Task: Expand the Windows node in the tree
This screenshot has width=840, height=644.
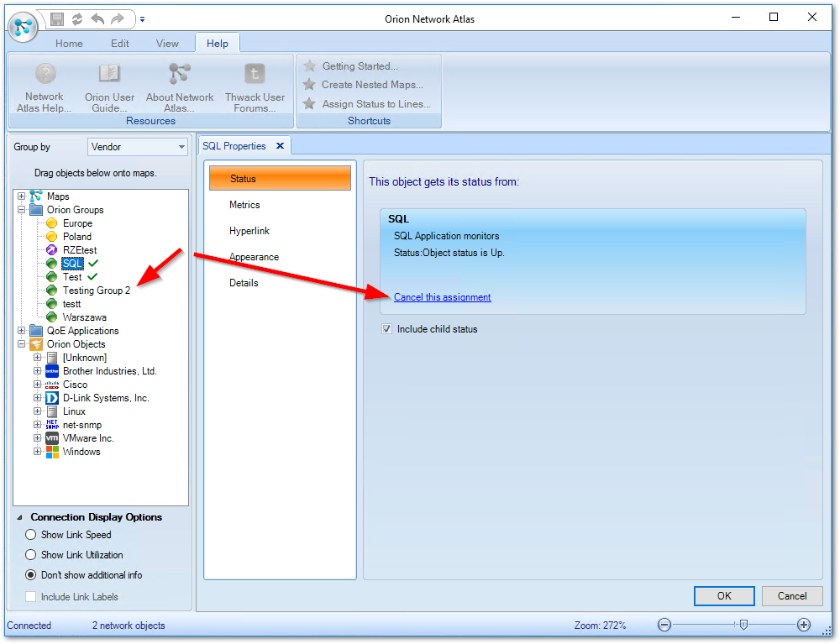Action: [38, 451]
